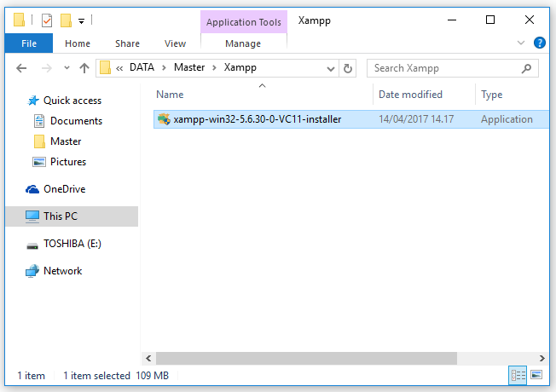The height and width of the screenshot is (392, 556).
Task: Open OneDrive in navigation pane
Action: (x=65, y=189)
